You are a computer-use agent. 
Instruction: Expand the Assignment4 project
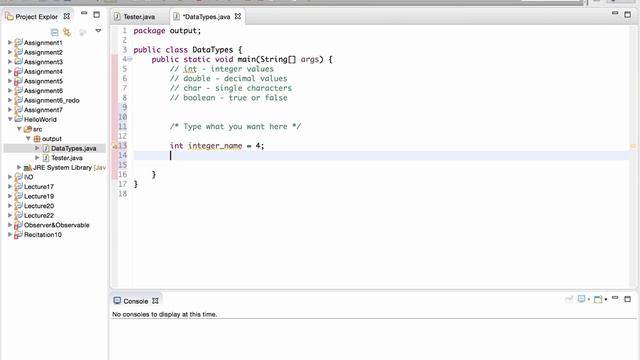point(10,71)
